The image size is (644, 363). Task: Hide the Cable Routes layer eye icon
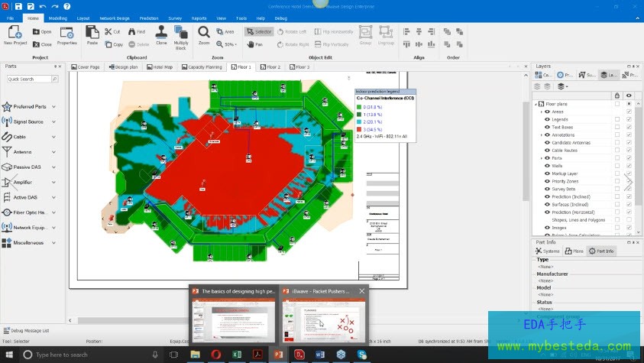tap(547, 151)
